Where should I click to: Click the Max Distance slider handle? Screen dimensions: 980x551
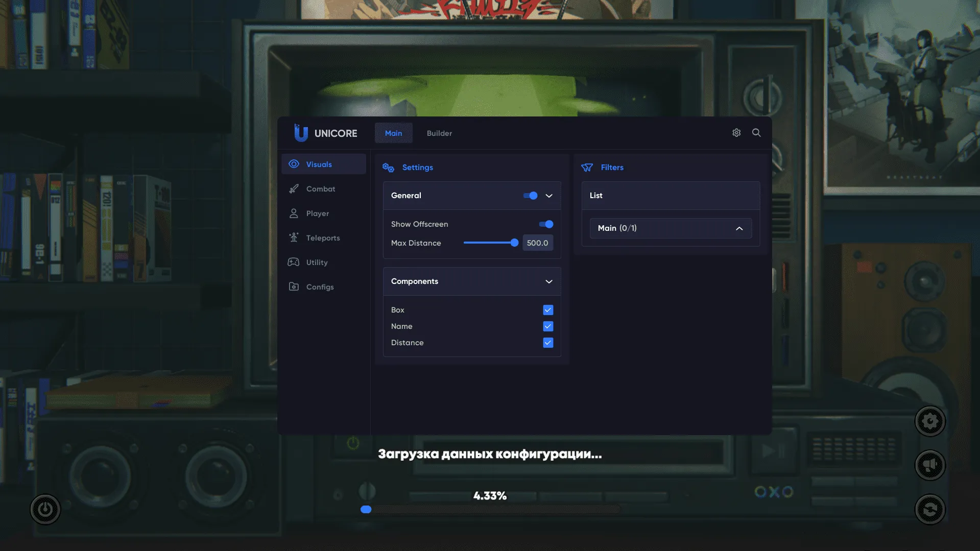(x=514, y=243)
